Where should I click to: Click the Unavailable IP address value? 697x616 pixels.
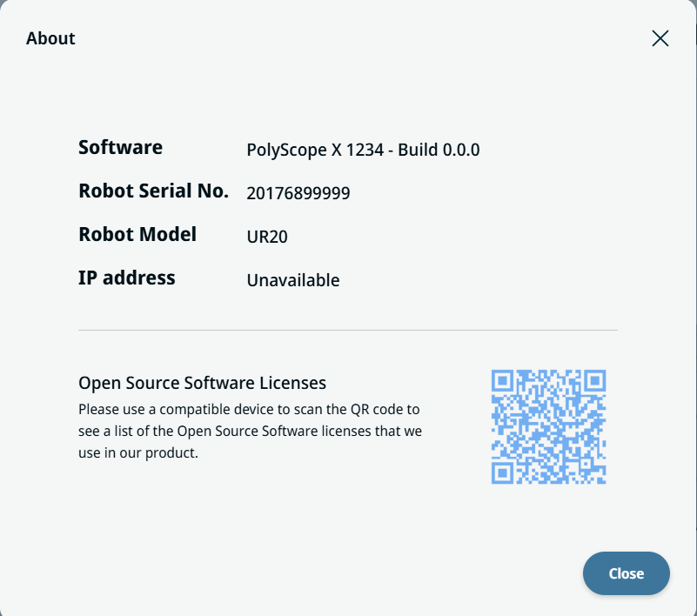click(x=293, y=280)
